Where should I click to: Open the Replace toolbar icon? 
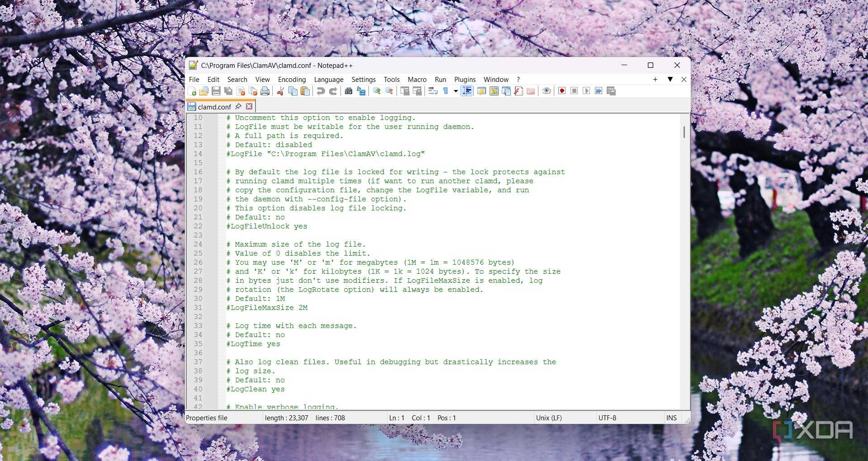click(x=361, y=91)
